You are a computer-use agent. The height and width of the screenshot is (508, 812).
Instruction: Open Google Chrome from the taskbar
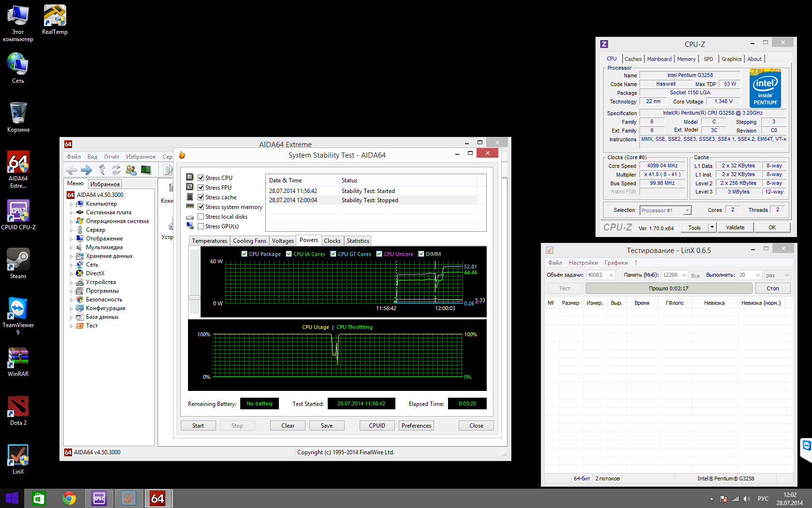pyautogui.click(x=69, y=498)
